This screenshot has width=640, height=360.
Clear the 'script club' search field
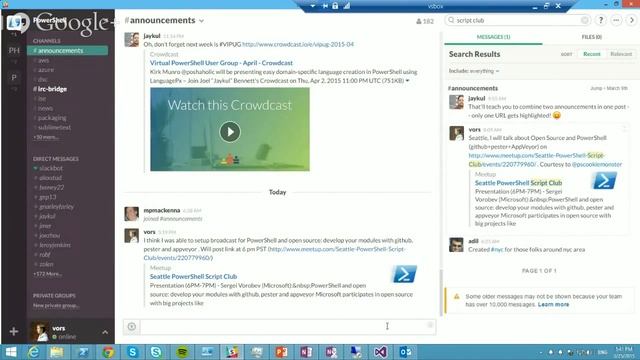click(584, 20)
